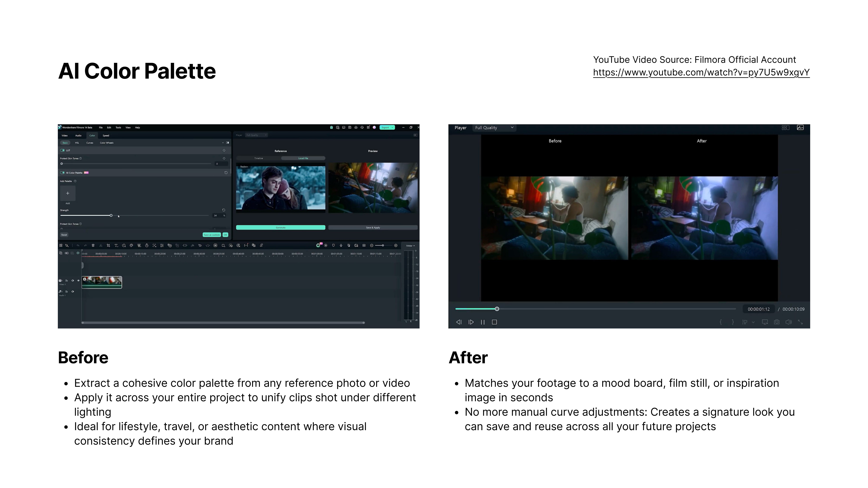
Task: Toggle the AI Color Palette switch
Action: (x=62, y=173)
